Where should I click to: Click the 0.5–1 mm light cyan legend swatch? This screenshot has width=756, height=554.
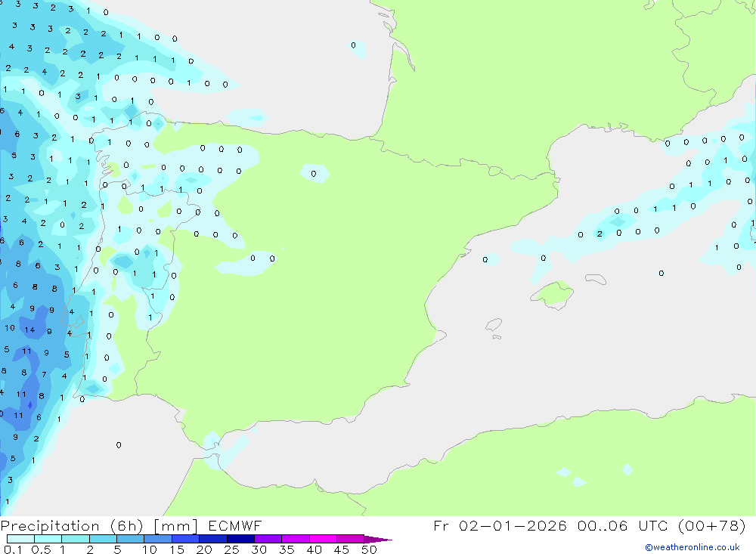[48, 539]
